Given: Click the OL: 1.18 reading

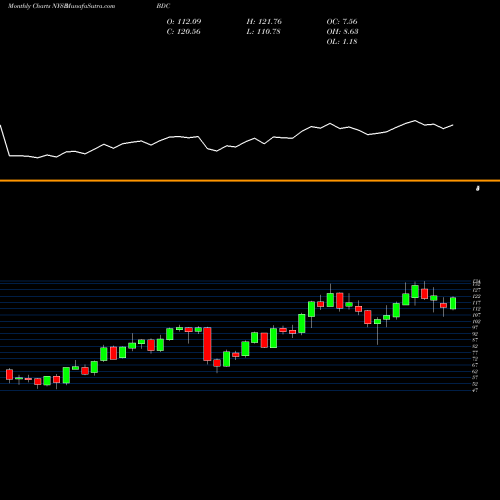Looking at the screenshot, I should [x=342, y=42].
